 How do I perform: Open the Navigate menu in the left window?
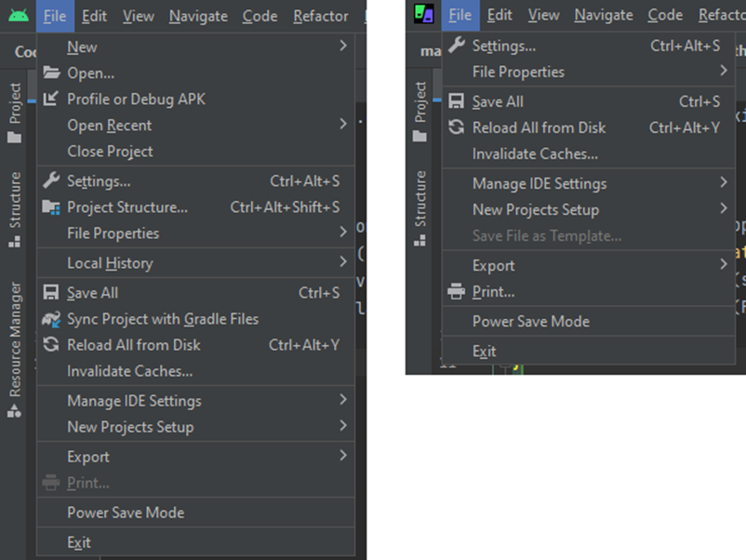(198, 16)
